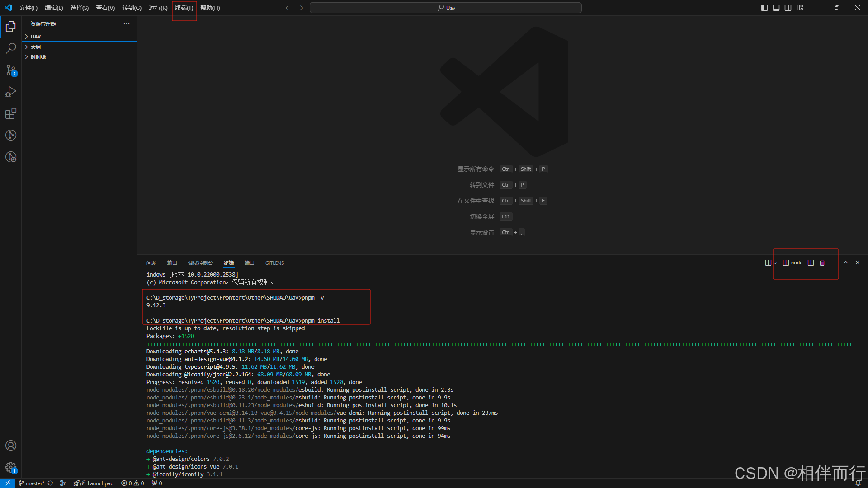Open the Extensions view
The width and height of the screenshot is (868, 488).
(11, 113)
